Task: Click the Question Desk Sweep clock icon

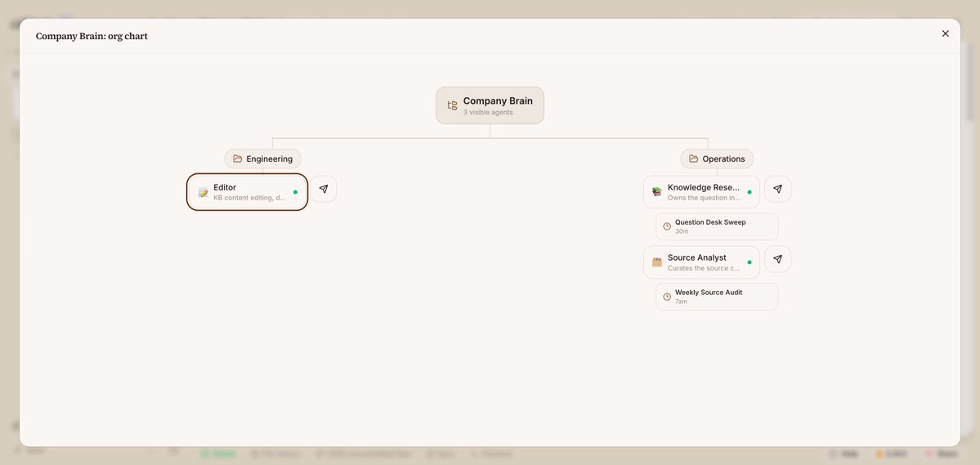Action: 667,226
